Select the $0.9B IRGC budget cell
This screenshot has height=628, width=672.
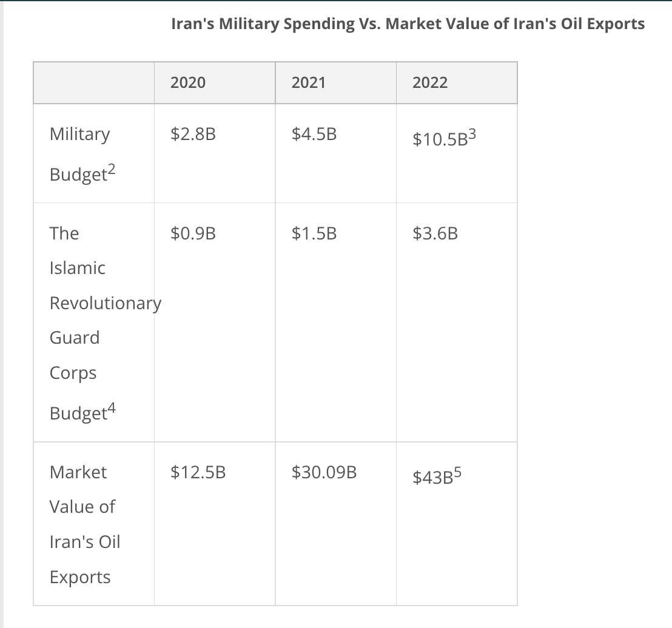(x=215, y=322)
